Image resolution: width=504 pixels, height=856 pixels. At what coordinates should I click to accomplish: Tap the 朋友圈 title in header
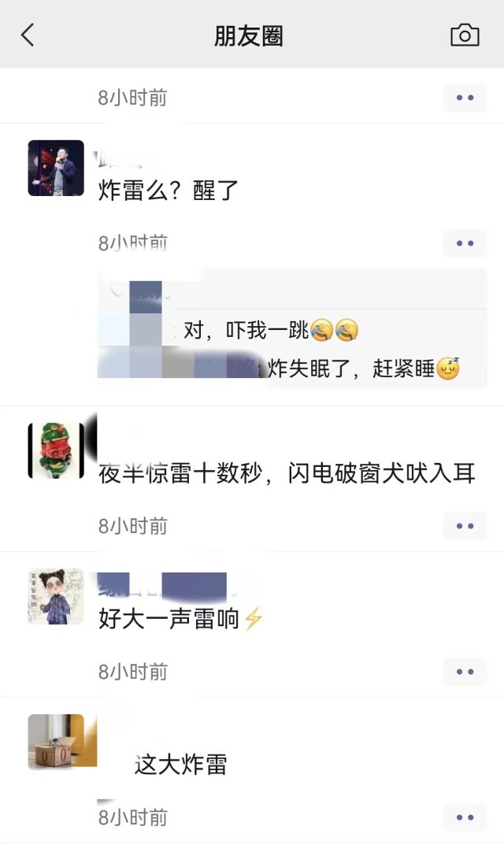248,36
